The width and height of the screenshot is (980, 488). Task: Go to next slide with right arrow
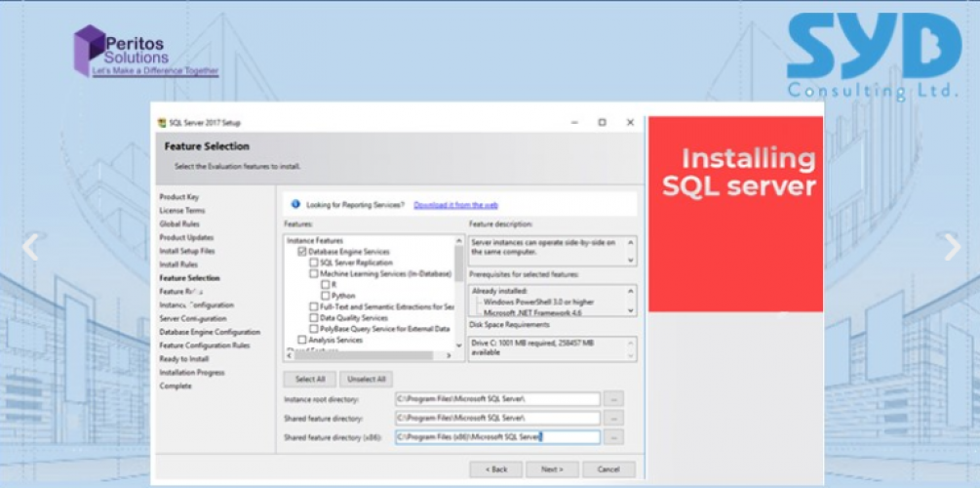[952, 247]
